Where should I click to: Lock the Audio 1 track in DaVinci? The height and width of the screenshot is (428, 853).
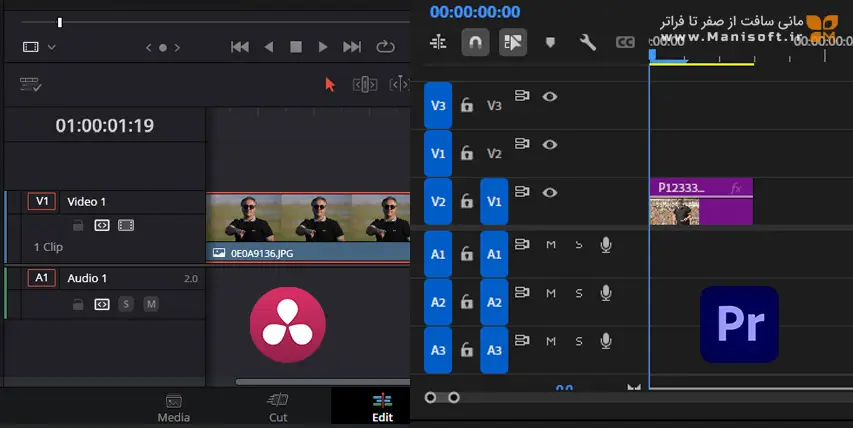click(78, 304)
